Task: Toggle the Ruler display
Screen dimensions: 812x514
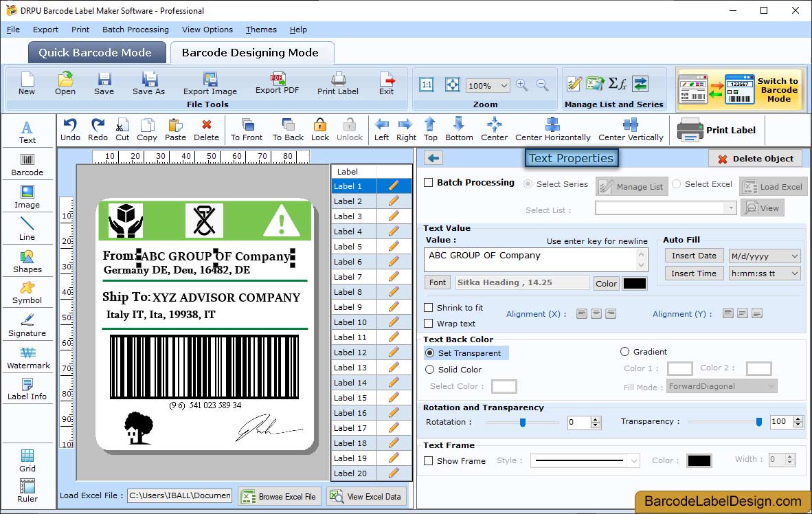Action: pos(27,491)
